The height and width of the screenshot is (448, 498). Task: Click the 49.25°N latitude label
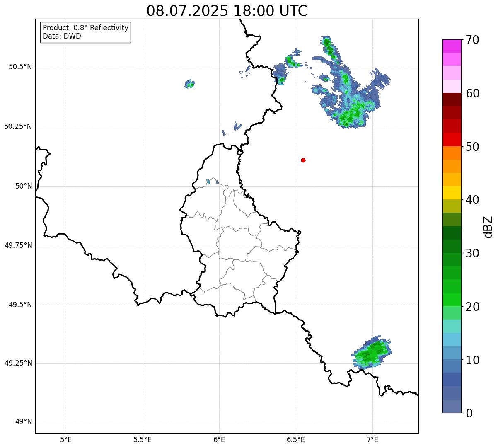pos(18,363)
